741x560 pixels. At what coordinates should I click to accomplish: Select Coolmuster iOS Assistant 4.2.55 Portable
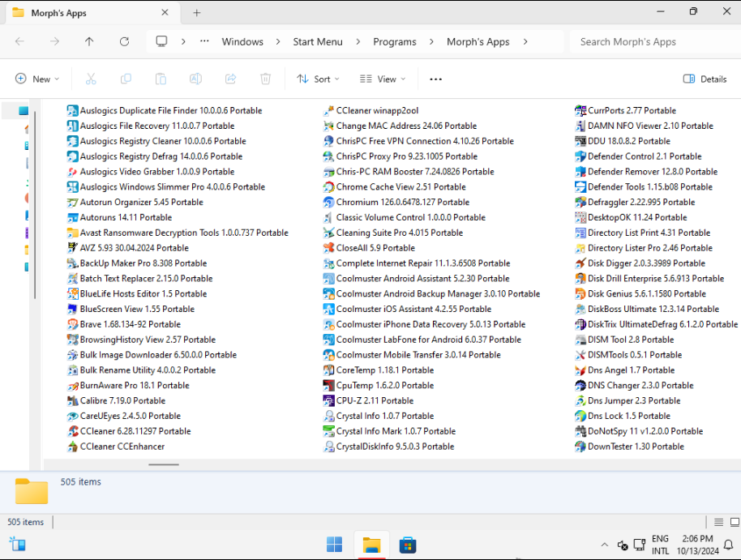point(407,309)
